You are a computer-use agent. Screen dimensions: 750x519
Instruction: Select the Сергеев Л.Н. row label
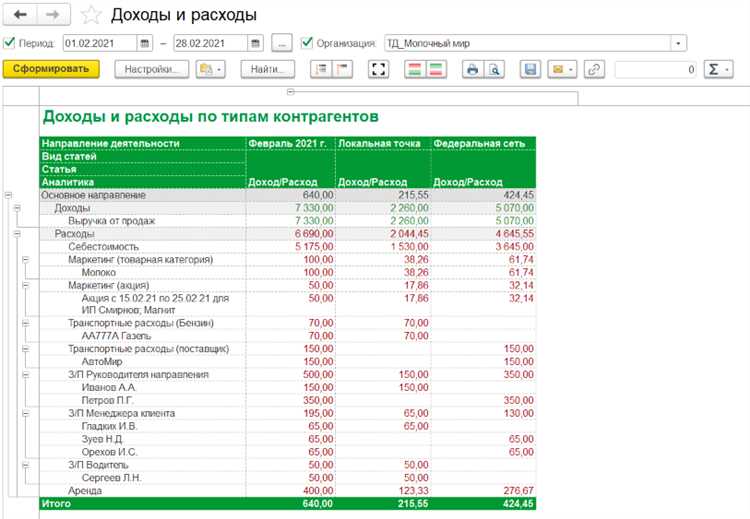tap(111, 478)
